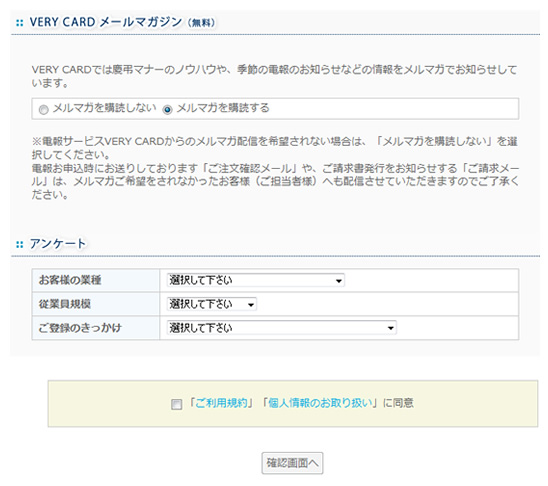The image size is (548, 486).
Task: Click the ご登録のきっかけ row label
Action: (80, 328)
